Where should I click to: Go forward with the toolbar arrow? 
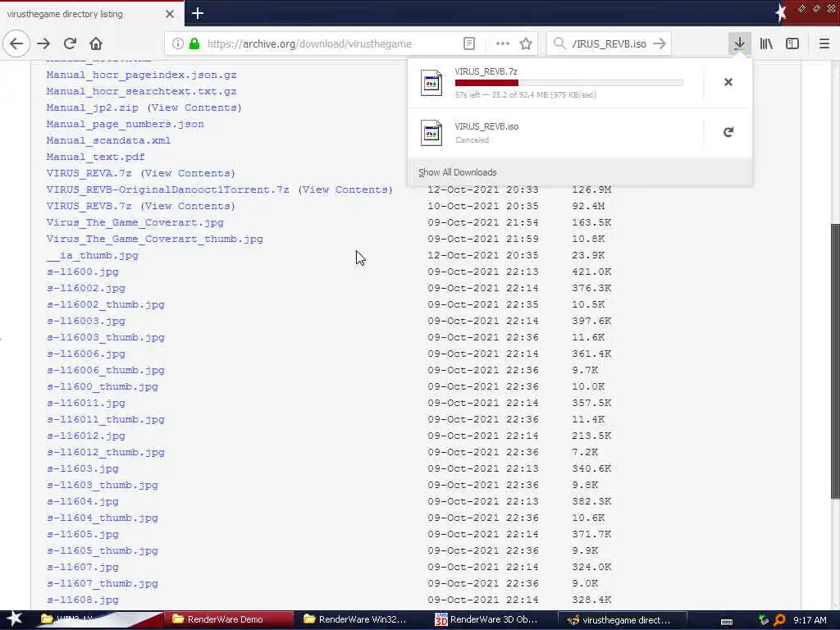(x=43, y=43)
